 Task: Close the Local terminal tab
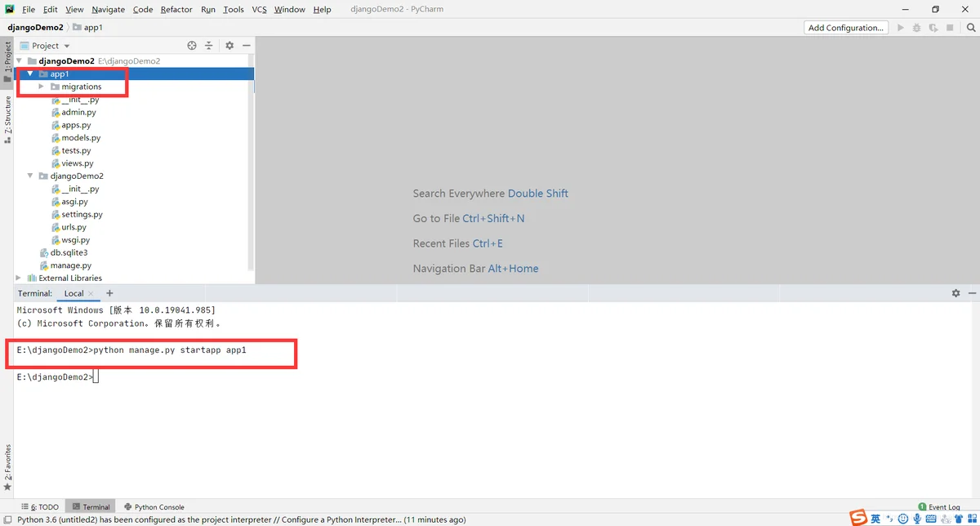[91, 293]
